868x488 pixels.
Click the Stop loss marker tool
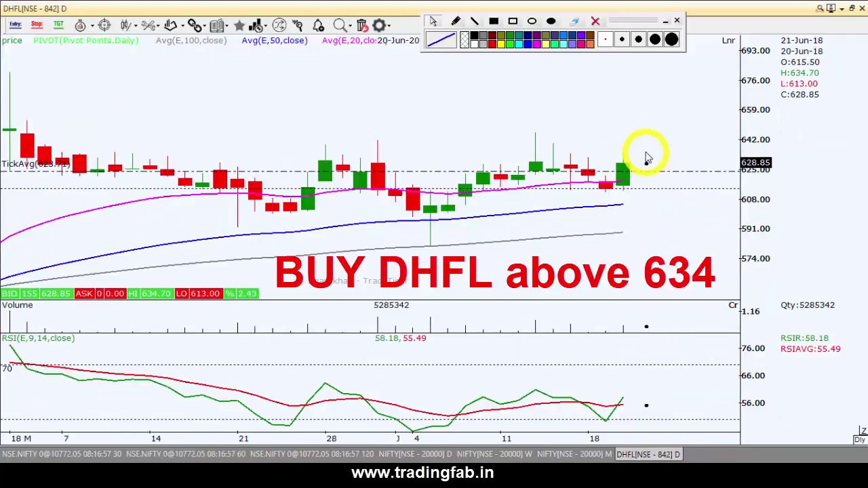click(37, 25)
